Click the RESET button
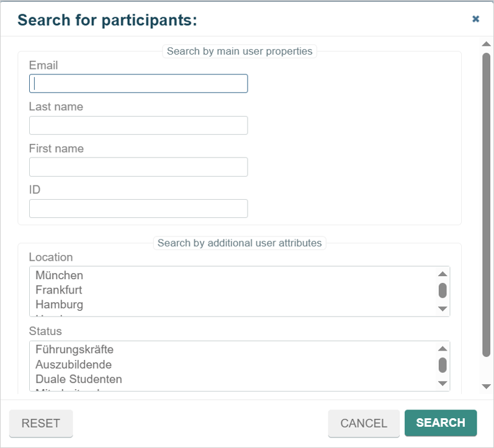This screenshot has height=448, width=494. [41, 423]
